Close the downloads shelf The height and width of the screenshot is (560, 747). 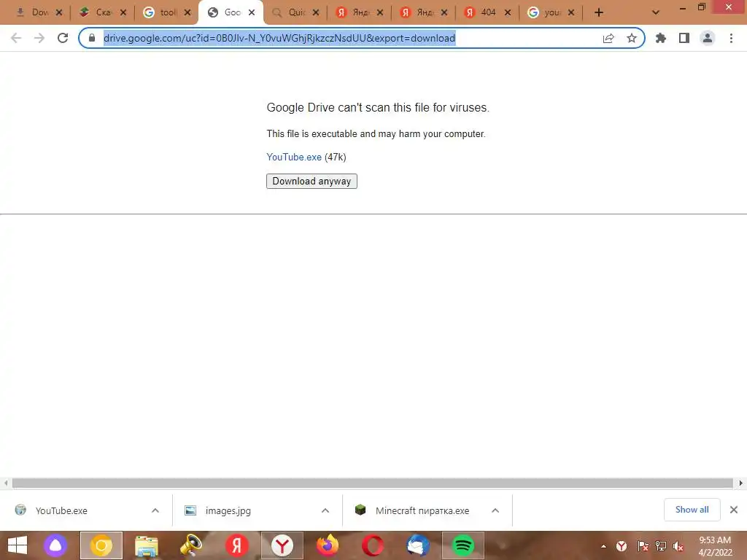click(x=734, y=510)
